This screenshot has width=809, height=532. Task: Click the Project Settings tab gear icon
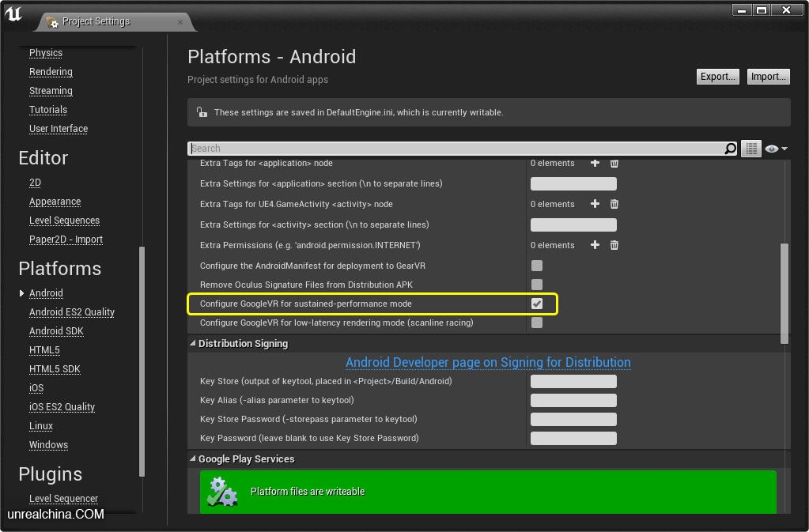coord(52,21)
